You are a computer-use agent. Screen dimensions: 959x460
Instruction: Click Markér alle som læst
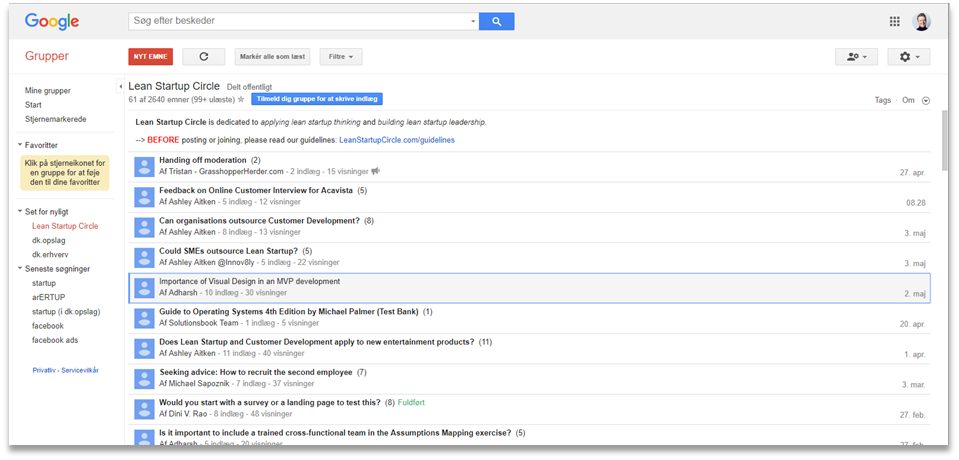pos(272,56)
